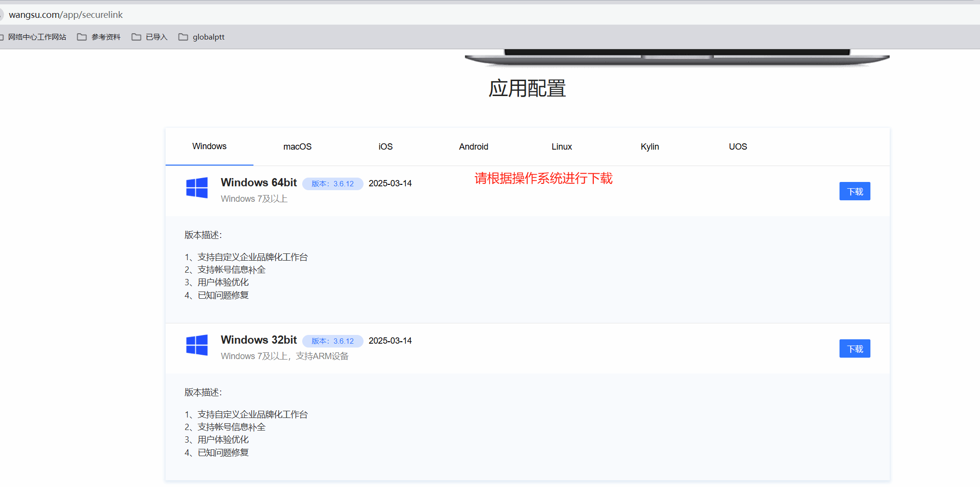Click the 版本描述 label under Windows 32bit

[203, 392]
